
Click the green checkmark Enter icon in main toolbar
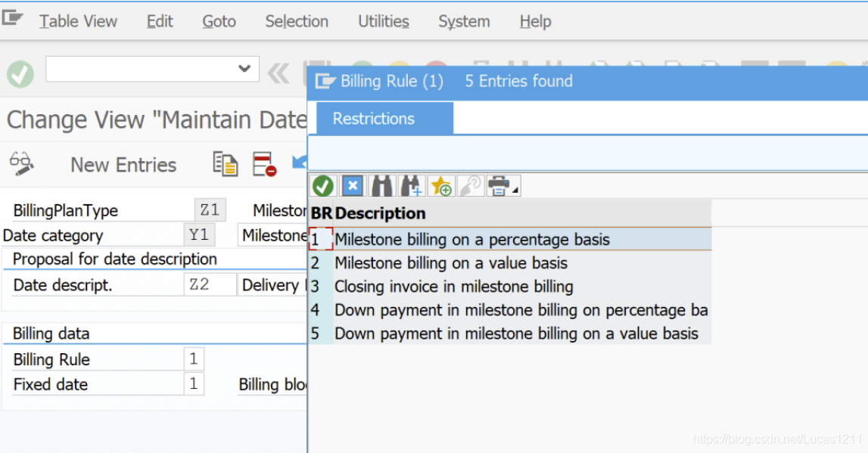[x=20, y=74]
